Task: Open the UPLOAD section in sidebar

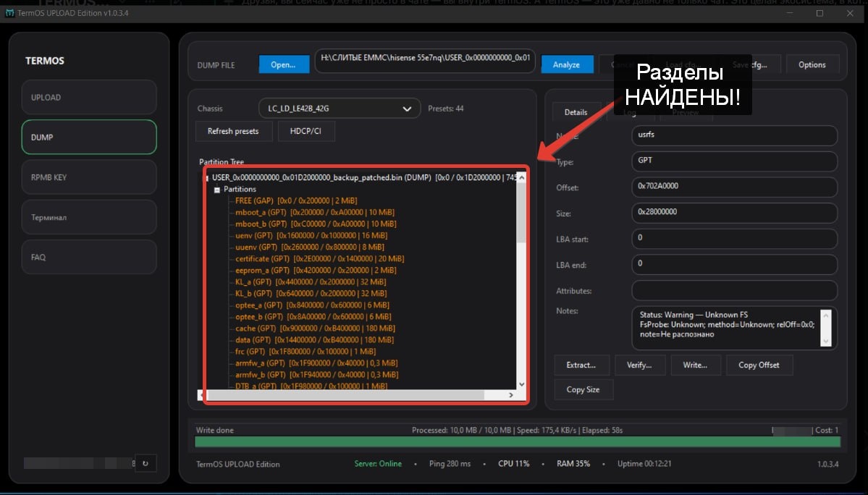Action: (x=89, y=98)
